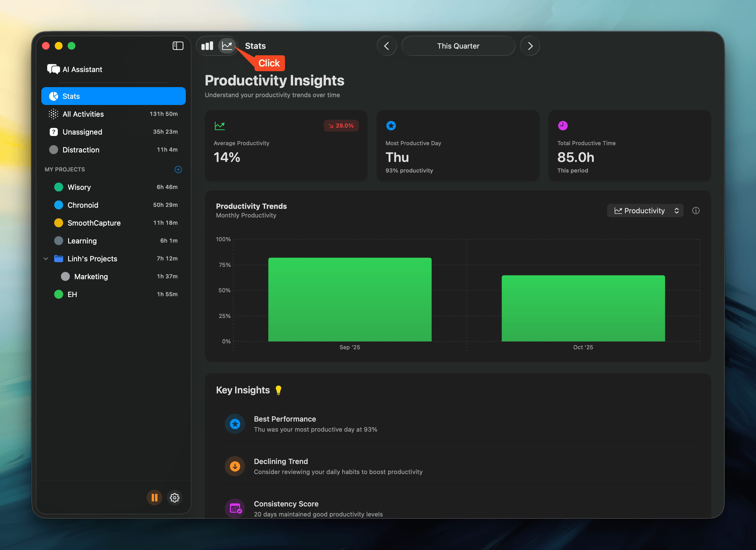Image resolution: width=756 pixels, height=550 pixels.
Task: Go to the previous quarter
Action: (x=386, y=46)
